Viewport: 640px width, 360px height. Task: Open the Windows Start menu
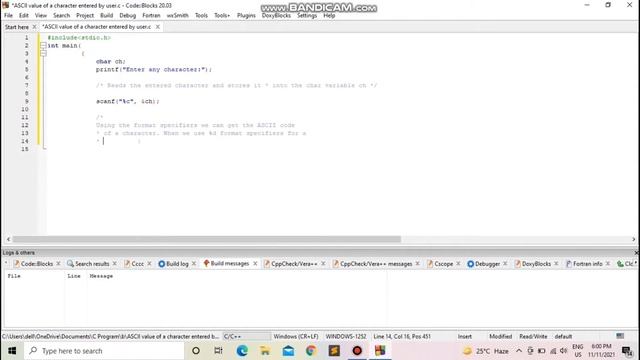point(12,351)
